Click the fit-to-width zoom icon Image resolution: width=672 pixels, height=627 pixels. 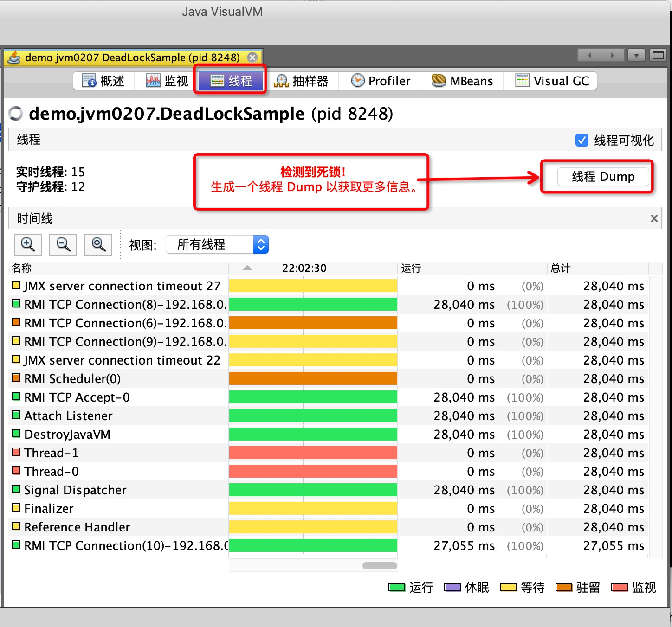click(98, 244)
